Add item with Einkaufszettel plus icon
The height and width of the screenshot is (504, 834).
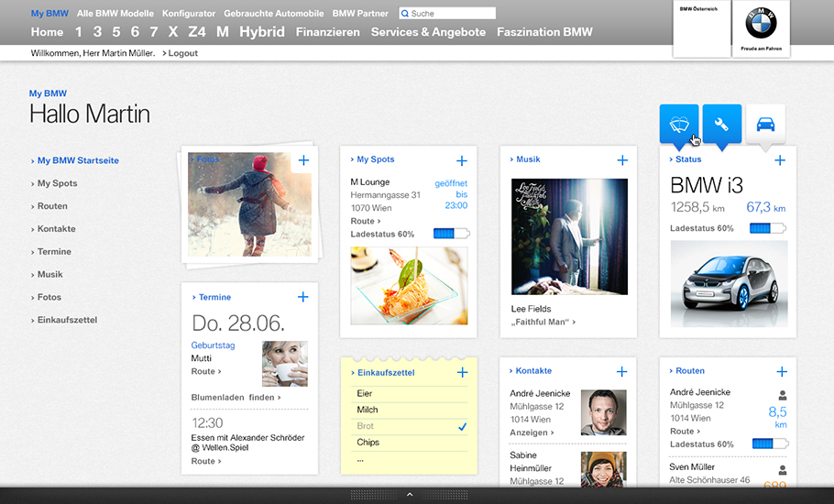(462, 373)
